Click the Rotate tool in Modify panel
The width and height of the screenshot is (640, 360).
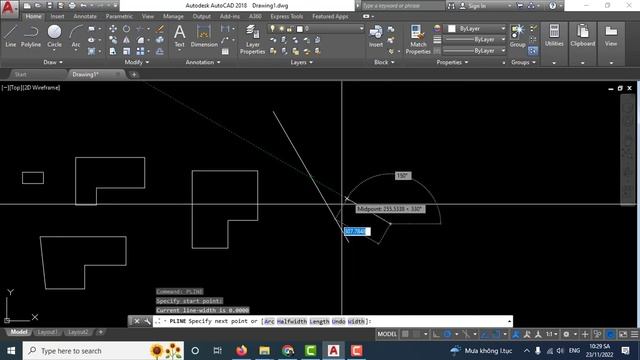click(x=127, y=29)
